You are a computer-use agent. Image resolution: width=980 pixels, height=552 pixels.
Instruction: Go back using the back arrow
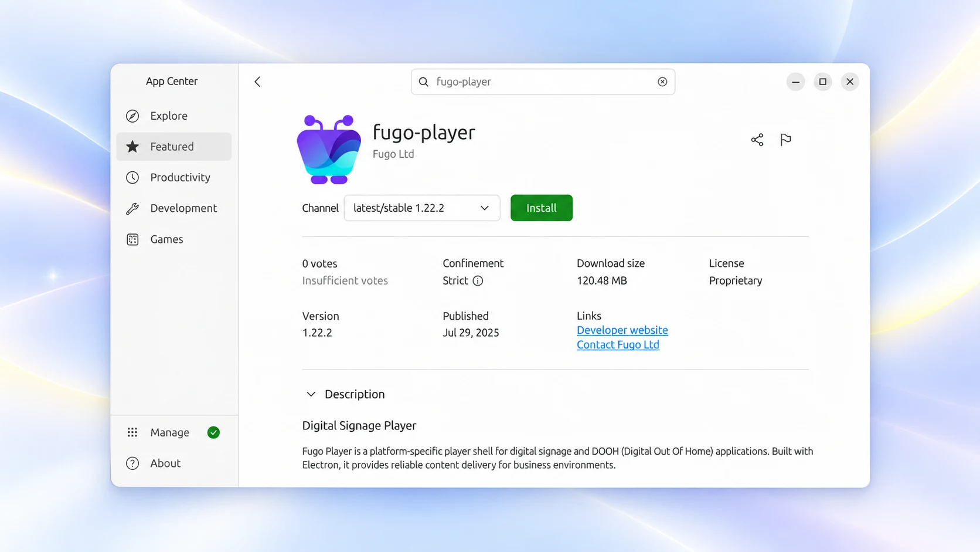[x=257, y=82]
